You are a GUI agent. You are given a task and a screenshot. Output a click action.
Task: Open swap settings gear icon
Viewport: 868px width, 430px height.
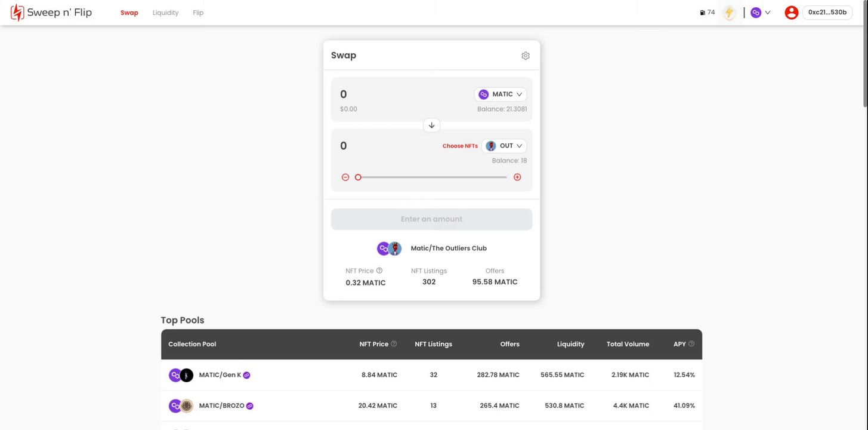(526, 56)
